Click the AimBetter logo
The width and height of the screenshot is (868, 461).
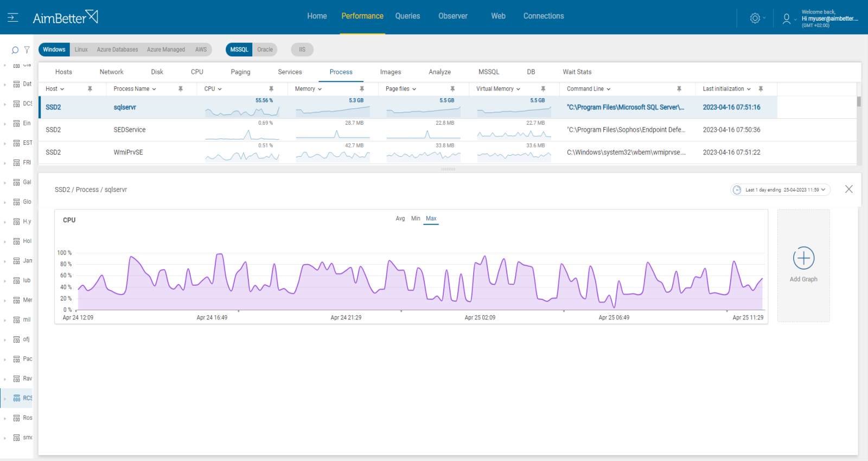pyautogui.click(x=65, y=17)
